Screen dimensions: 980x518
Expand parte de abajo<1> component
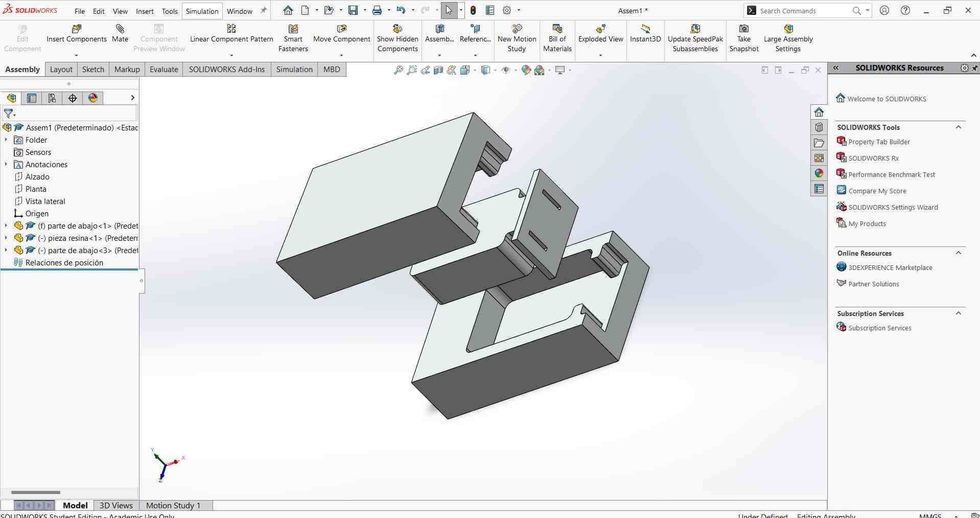coord(6,226)
